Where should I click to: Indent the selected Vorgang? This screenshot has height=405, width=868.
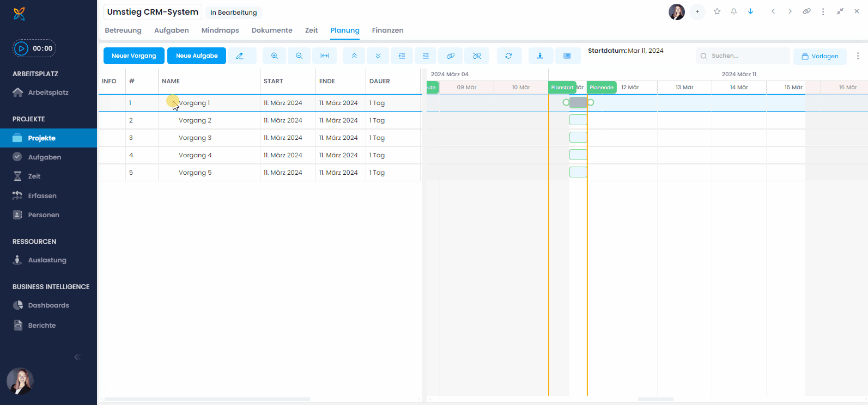(402, 56)
